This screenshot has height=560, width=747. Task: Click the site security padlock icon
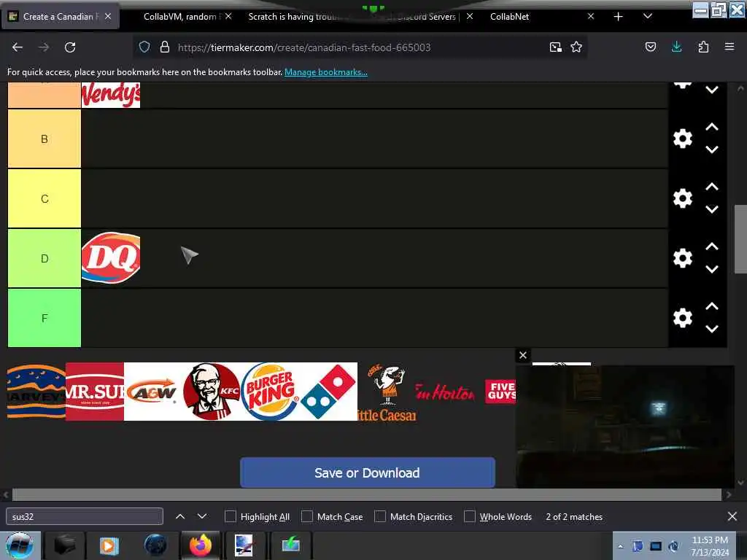pyautogui.click(x=165, y=47)
